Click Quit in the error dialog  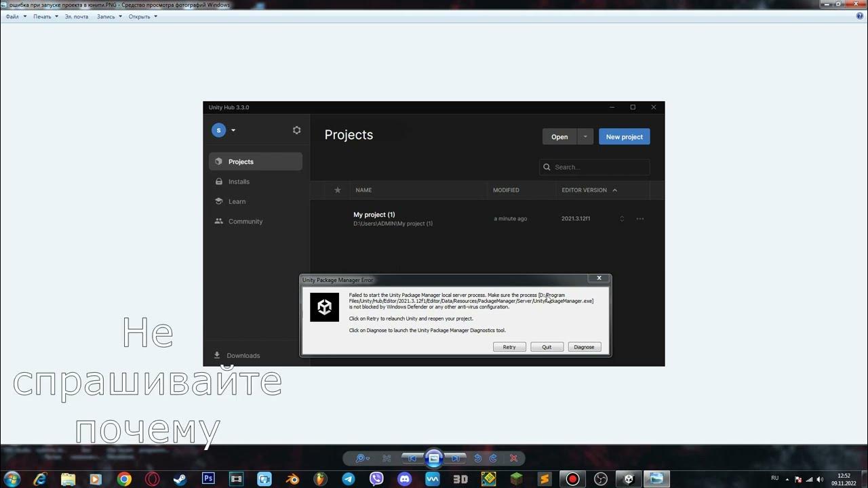(547, 347)
